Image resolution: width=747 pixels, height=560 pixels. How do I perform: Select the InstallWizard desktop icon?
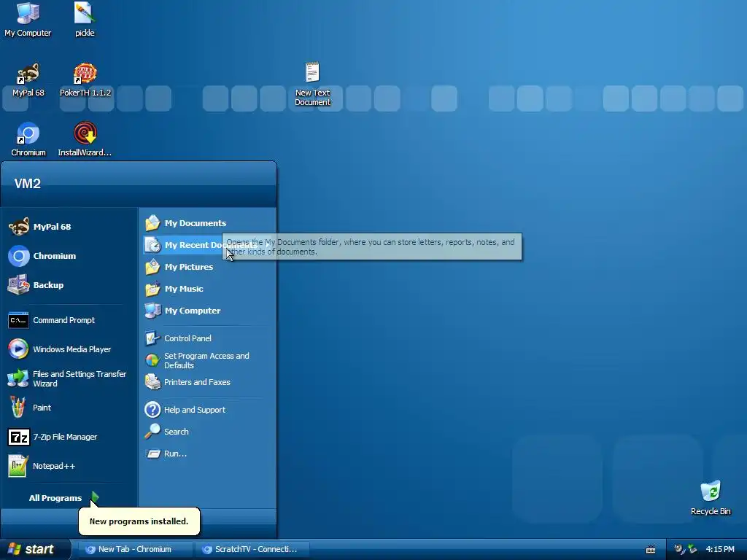85,139
